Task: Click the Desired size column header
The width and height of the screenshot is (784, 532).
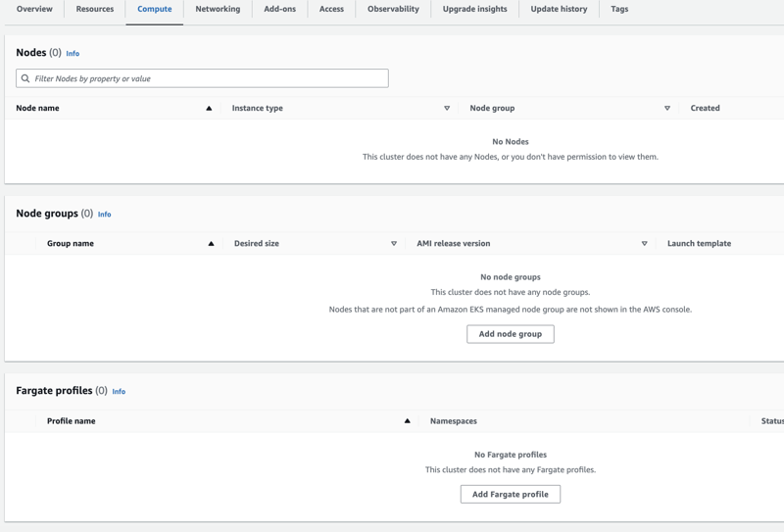Action: (x=257, y=244)
